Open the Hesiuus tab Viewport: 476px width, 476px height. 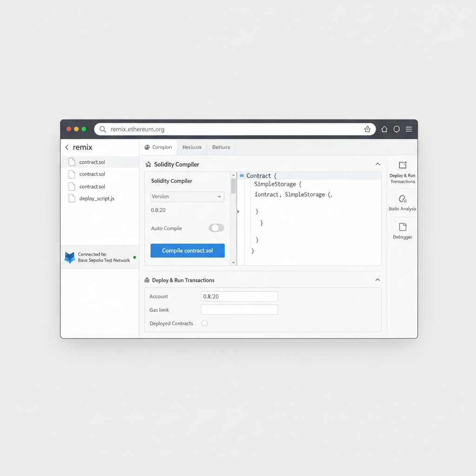[x=192, y=147]
